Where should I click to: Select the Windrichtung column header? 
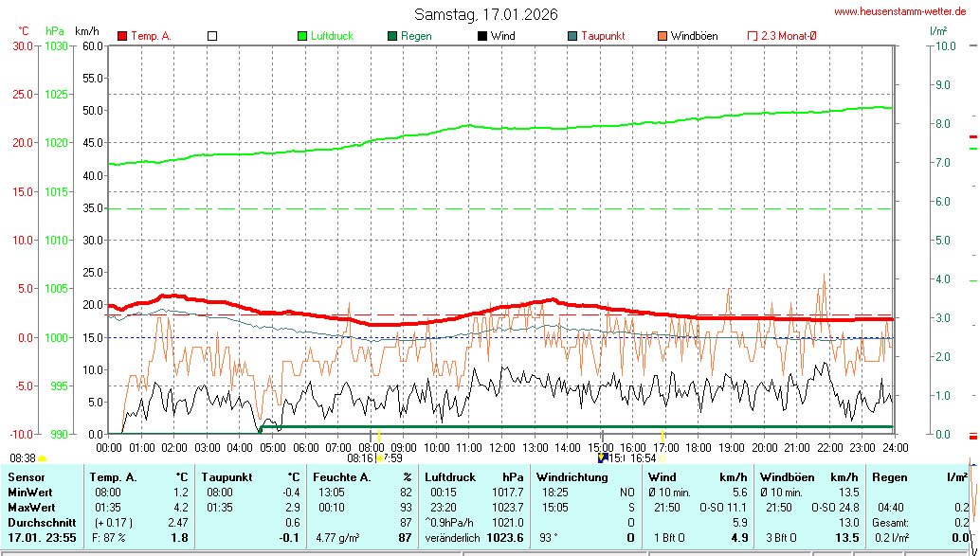tap(566, 477)
